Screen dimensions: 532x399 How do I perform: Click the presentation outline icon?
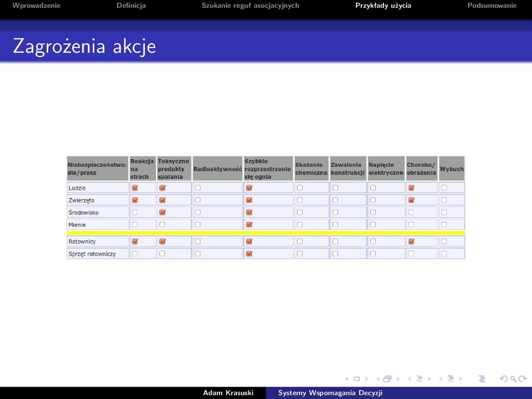coord(482,379)
